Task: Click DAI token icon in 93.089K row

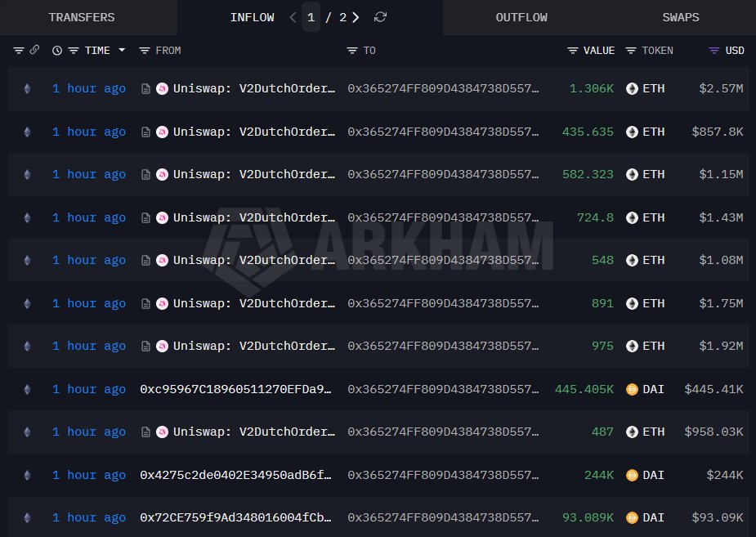Action: 632,517
